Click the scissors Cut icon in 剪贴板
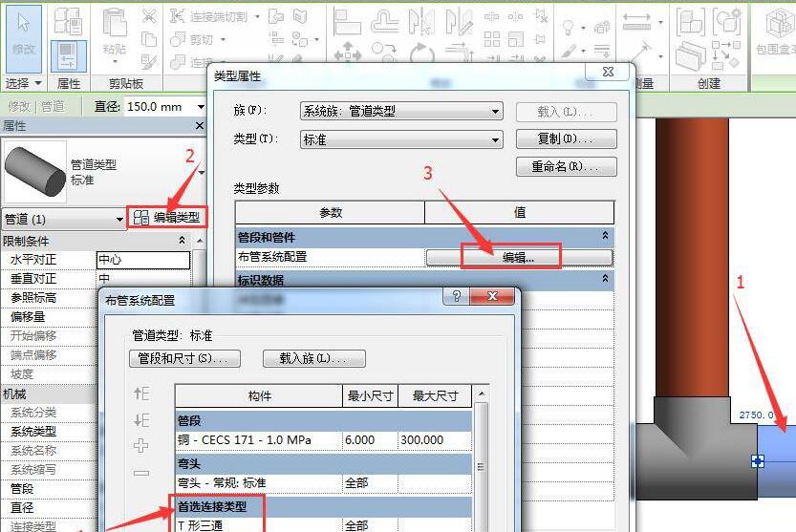 click(x=149, y=16)
